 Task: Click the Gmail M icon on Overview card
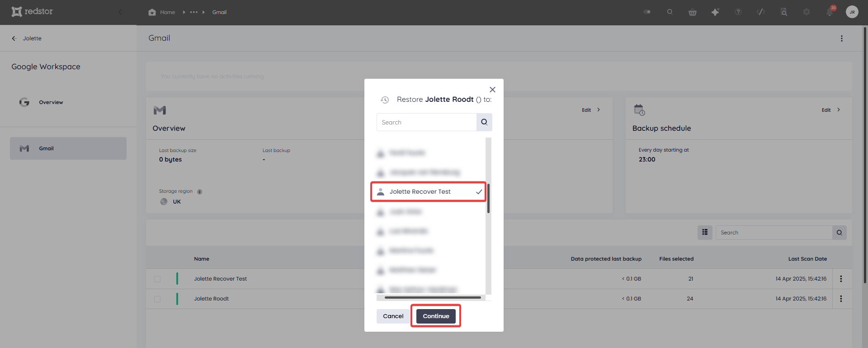click(x=160, y=110)
